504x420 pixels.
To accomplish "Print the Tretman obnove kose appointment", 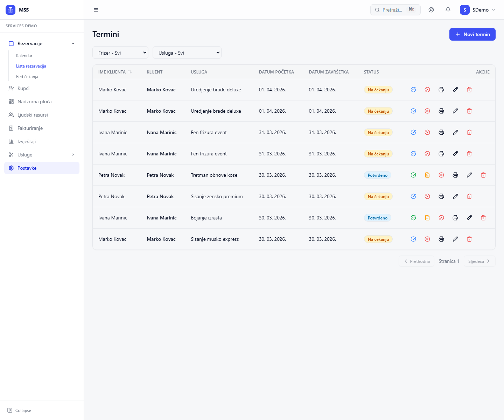I will (x=455, y=175).
